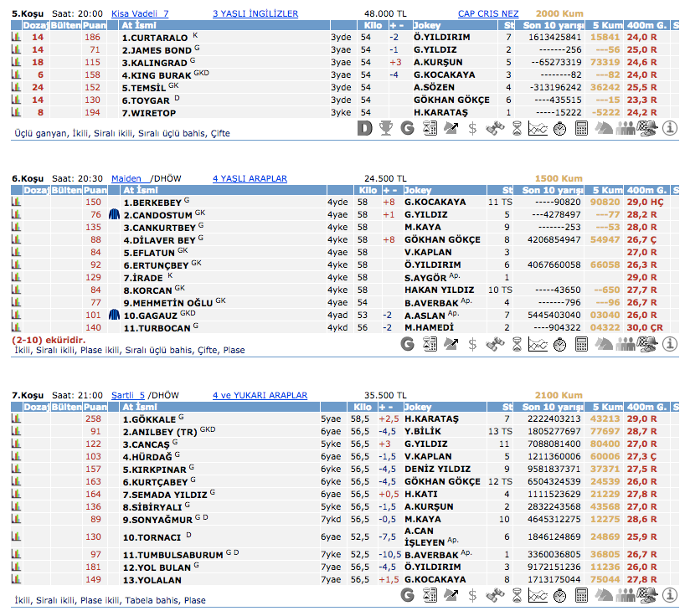The image size is (690, 616).
Task: Open the binoculars icon for race 6
Action: pyautogui.click(x=495, y=343)
